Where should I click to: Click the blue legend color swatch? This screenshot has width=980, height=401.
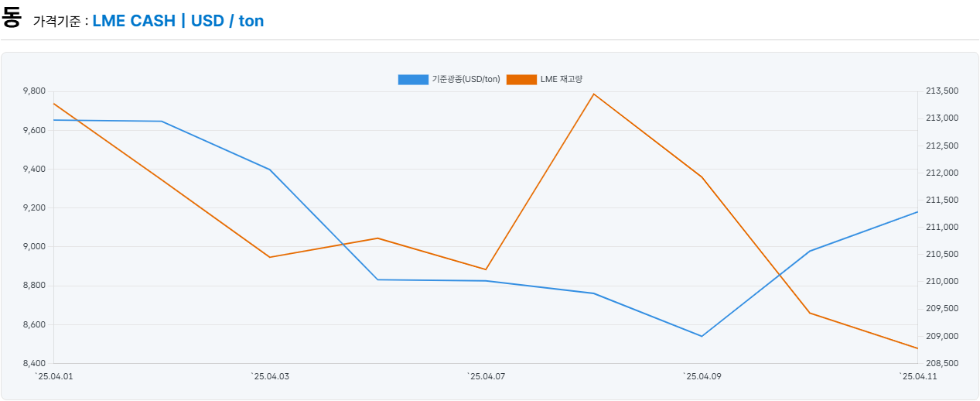[413, 80]
